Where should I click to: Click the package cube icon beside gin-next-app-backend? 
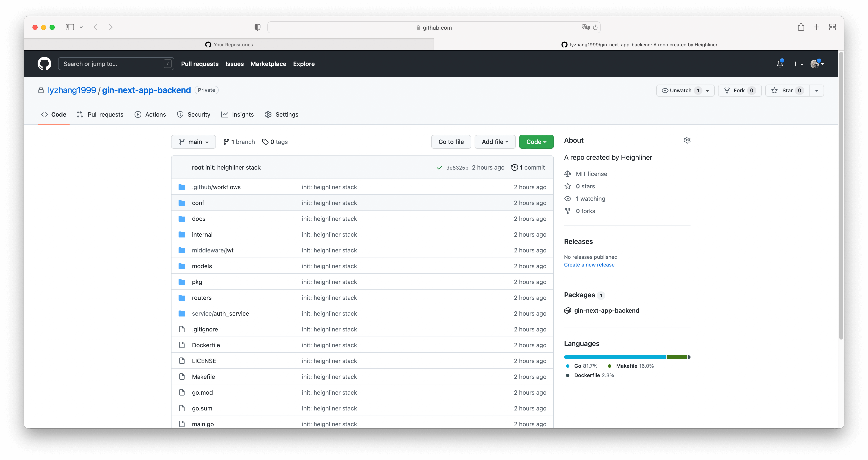pyautogui.click(x=568, y=311)
